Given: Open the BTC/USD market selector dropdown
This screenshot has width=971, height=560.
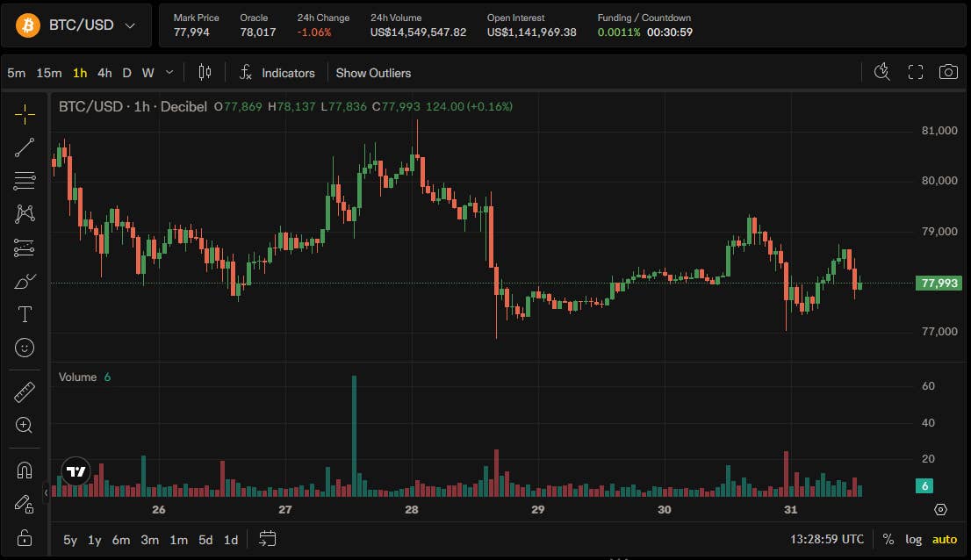Looking at the screenshot, I should pyautogui.click(x=76, y=25).
